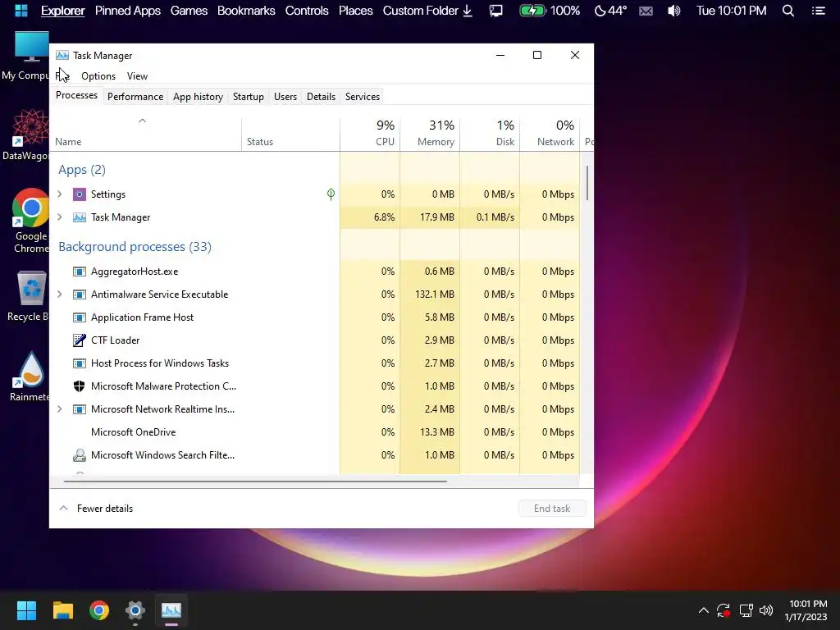Click the Application Frame Host icon
This screenshot has height=630, width=840.
pyautogui.click(x=80, y=317)
